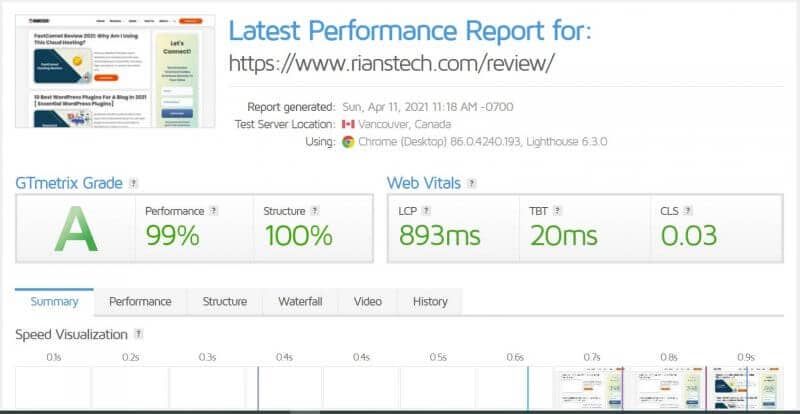
Task: Select the Summary tab
Action: pyautogui.click(x=54, y=302)
